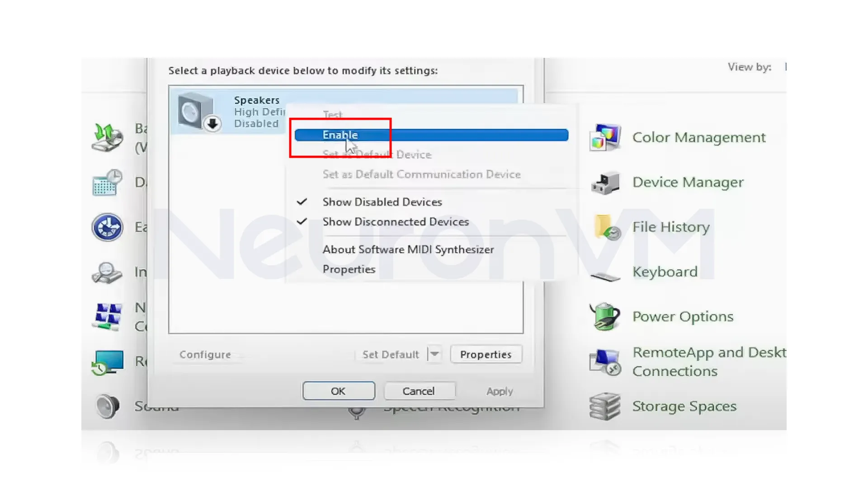Click the Date and Time calendar icon
Screen dimensions: 868x488
(x=108, y=183)
